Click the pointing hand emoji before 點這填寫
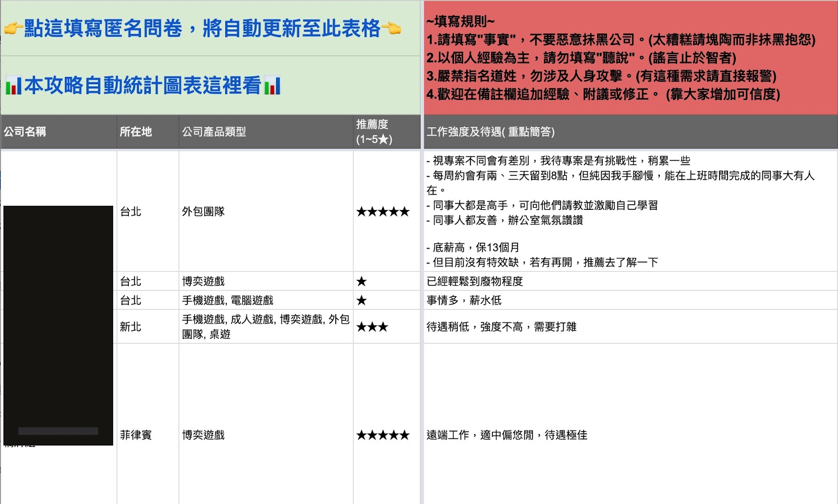Viewport: 838px width, 504px height. click(x=13, y=29)
